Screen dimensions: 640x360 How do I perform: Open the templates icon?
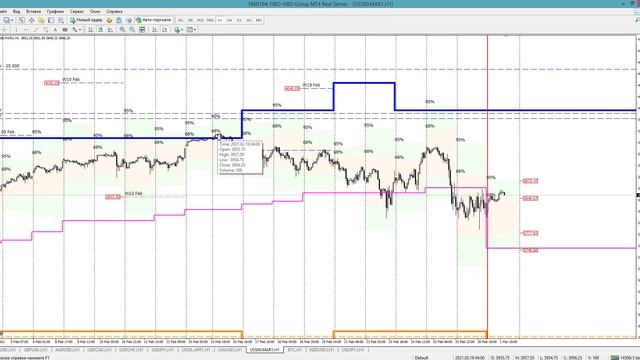tap(189, 30)
